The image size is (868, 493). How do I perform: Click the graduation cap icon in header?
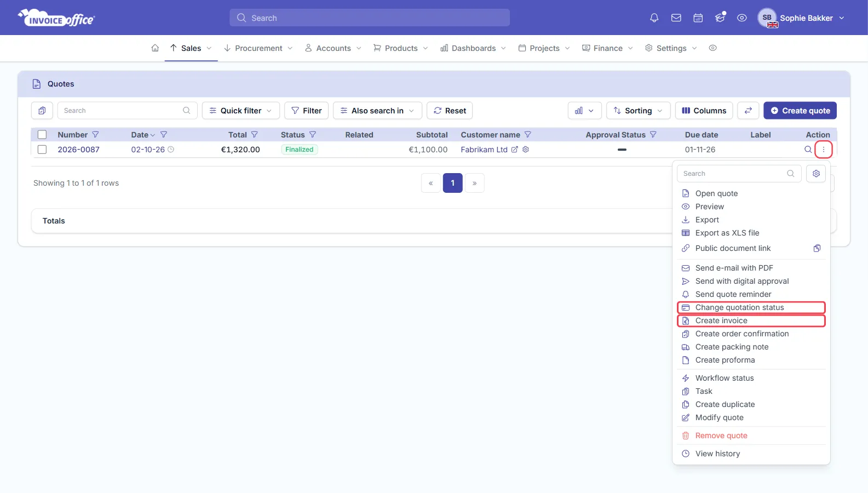pos(720,18)
